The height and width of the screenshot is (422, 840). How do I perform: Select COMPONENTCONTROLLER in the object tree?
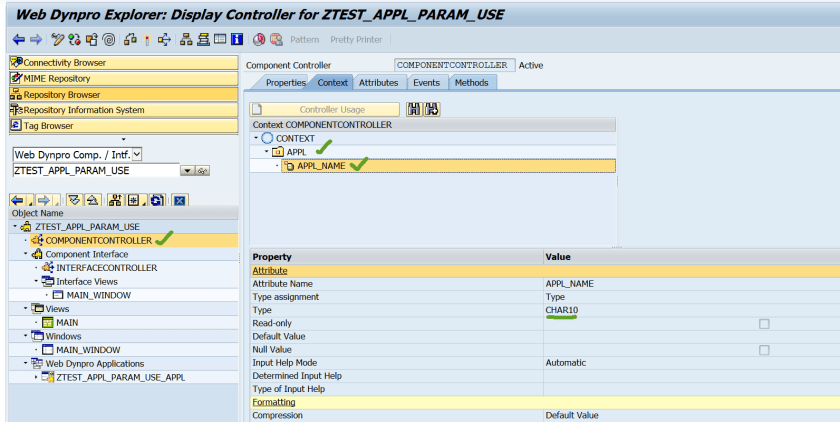pos(99,240)
